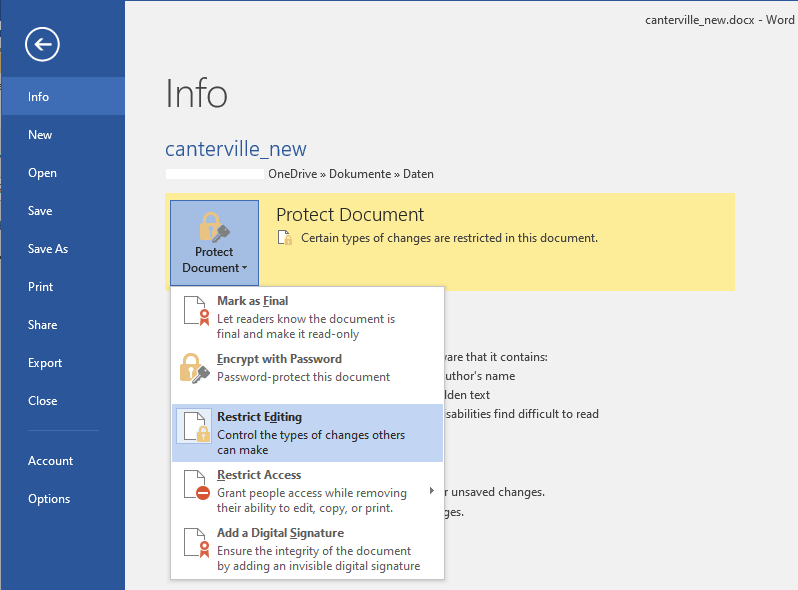Expand the Restrict Access submenu arrow
Viewport: 798px width, 590px height.
coord(432,490)
